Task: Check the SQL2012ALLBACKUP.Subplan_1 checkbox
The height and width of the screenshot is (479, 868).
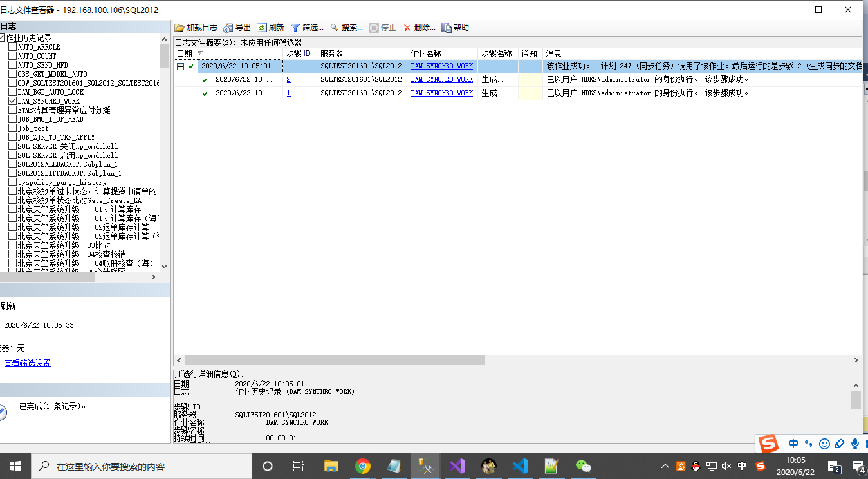Action: (x=12, y=165)
